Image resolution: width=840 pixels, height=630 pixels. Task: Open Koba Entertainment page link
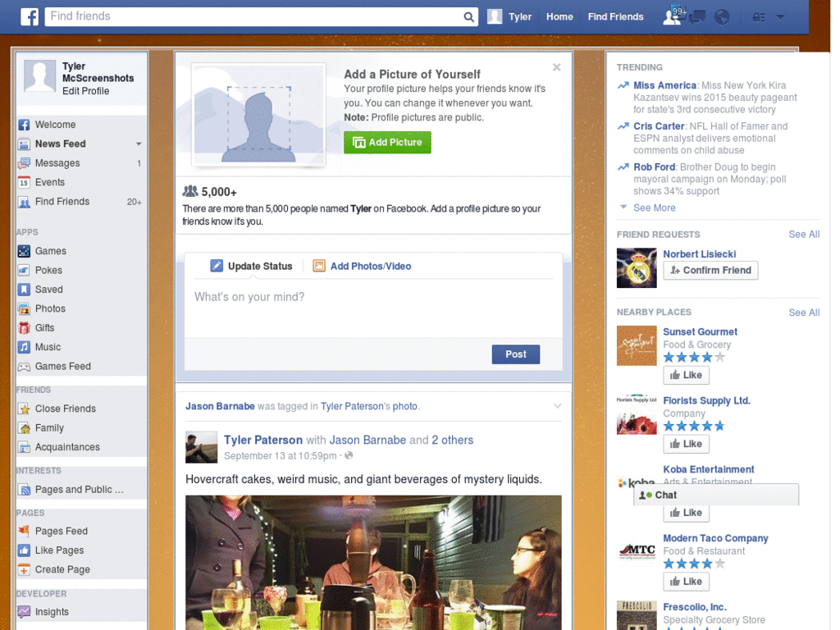point(708,470)
